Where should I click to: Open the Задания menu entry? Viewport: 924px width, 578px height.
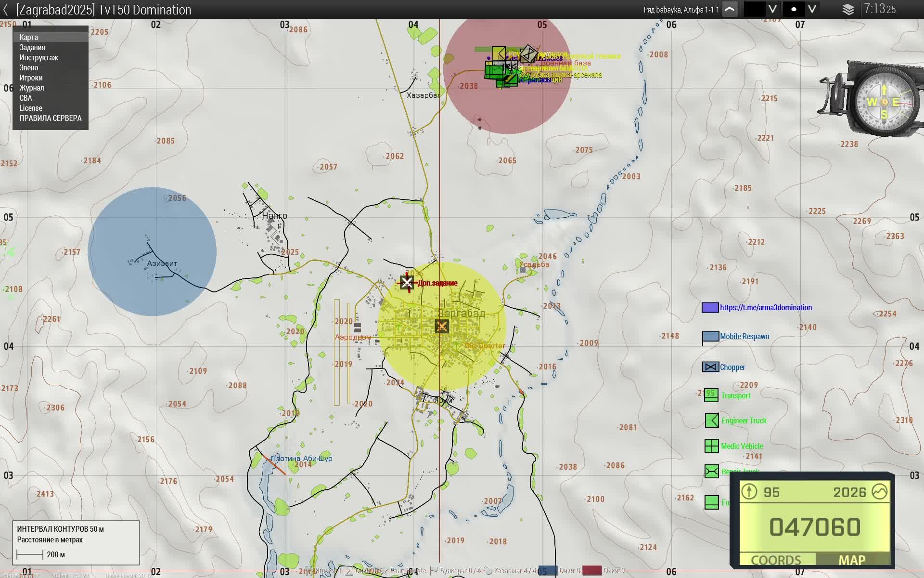tap(32, 47)
